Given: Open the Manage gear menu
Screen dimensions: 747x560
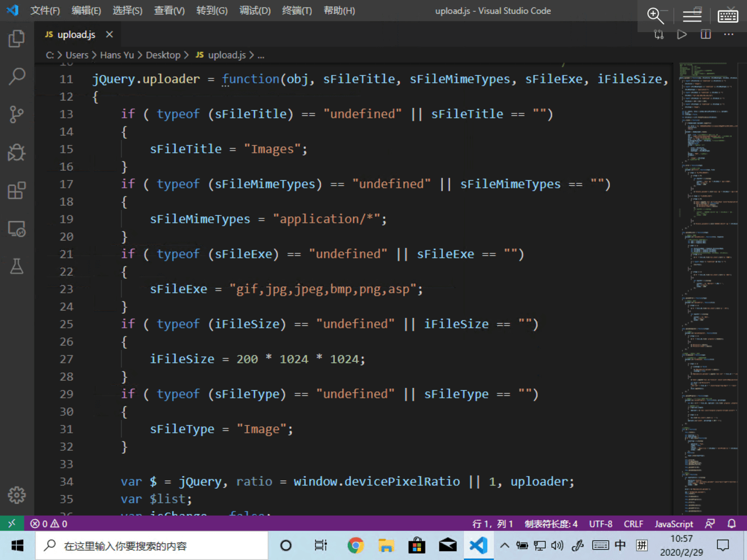Looking at the screenshot, I should pyautogui.click(x=16, y=495).
